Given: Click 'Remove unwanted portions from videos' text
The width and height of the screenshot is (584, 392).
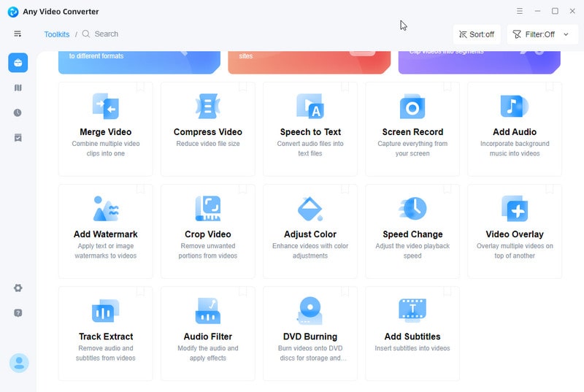Looking at the screenshot, I should 208,250.
